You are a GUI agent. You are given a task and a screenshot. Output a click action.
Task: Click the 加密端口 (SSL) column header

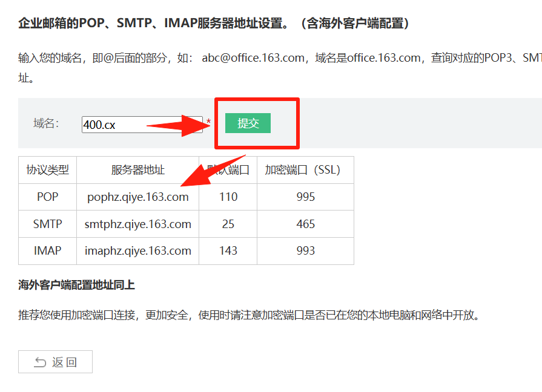(x=306, y=170)
